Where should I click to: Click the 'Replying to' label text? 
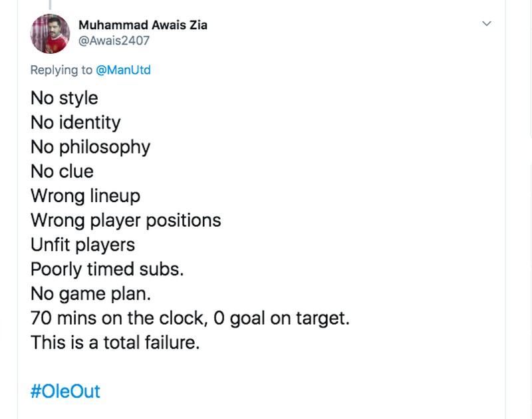pos(63,70)
